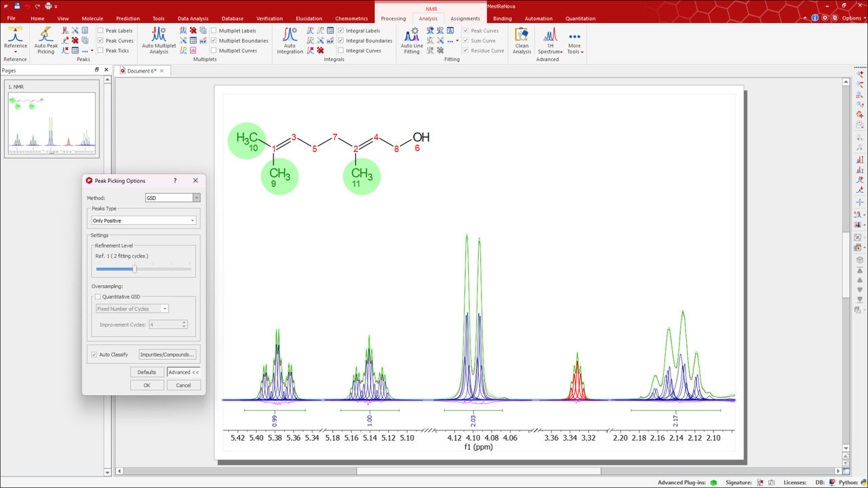
Task: Expand the Options menu at top right
Action: (x=853, y=18)
